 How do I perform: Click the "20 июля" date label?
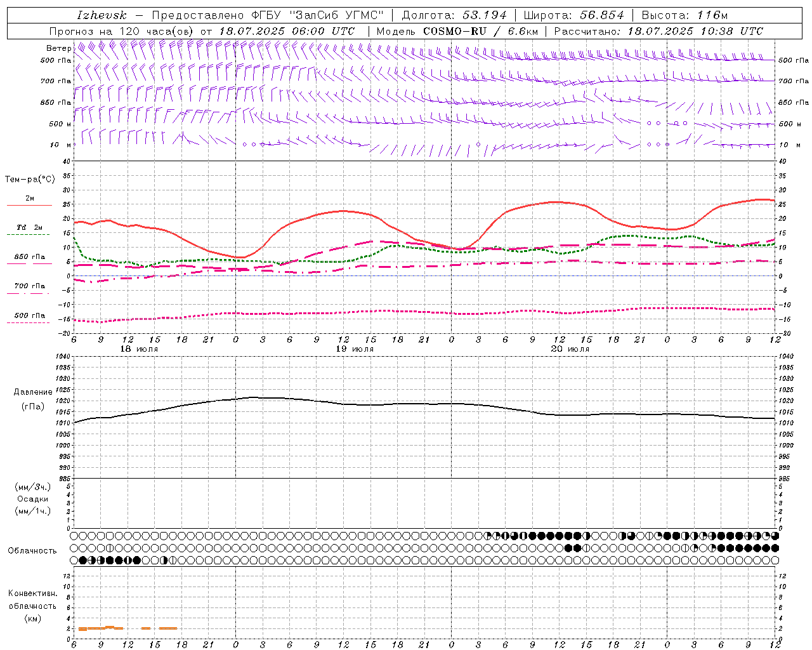[570, 349]
